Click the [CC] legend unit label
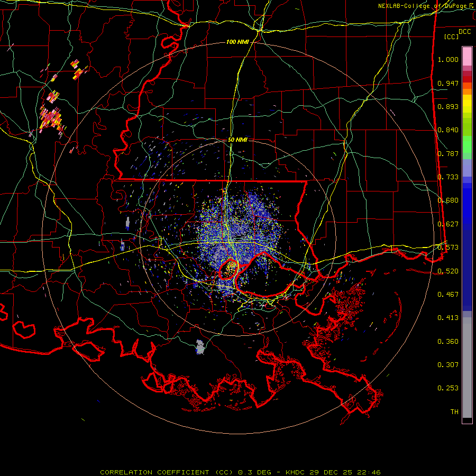 (451, 36)
